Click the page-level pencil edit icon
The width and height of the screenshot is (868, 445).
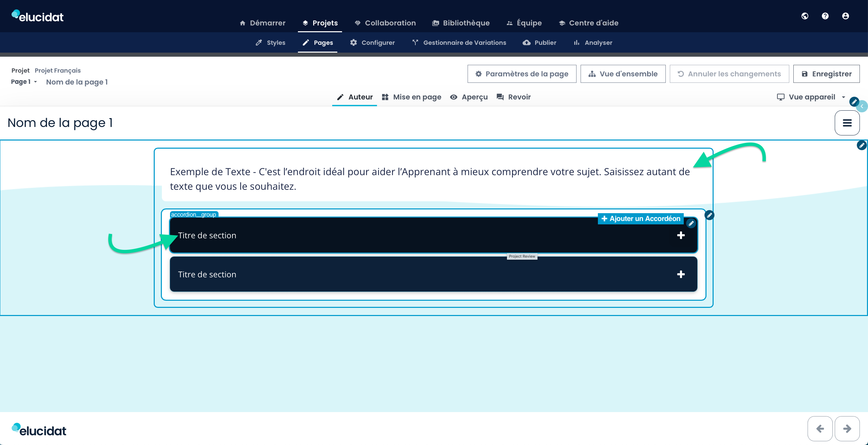coord(862,145)
